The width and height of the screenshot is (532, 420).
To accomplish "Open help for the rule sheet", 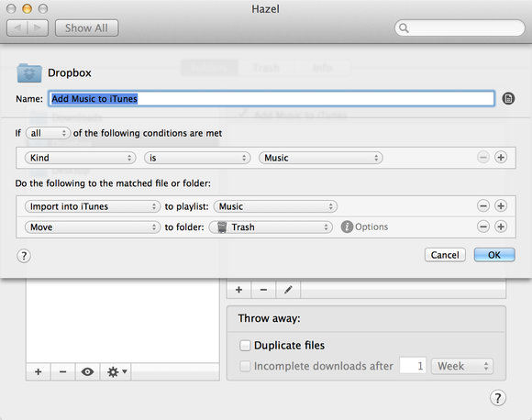I will (x=24, y=256).
